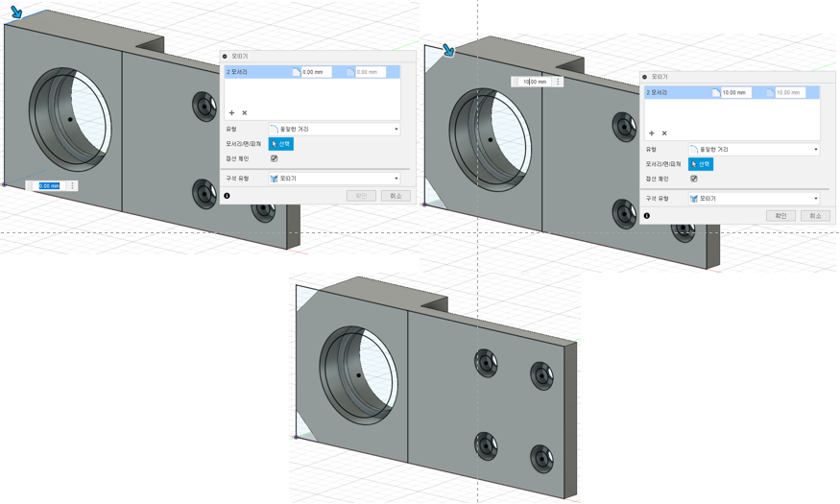
Task: Remove selection with X icon in 10.00 mm dialog
Action: click(x=664, y=133)
